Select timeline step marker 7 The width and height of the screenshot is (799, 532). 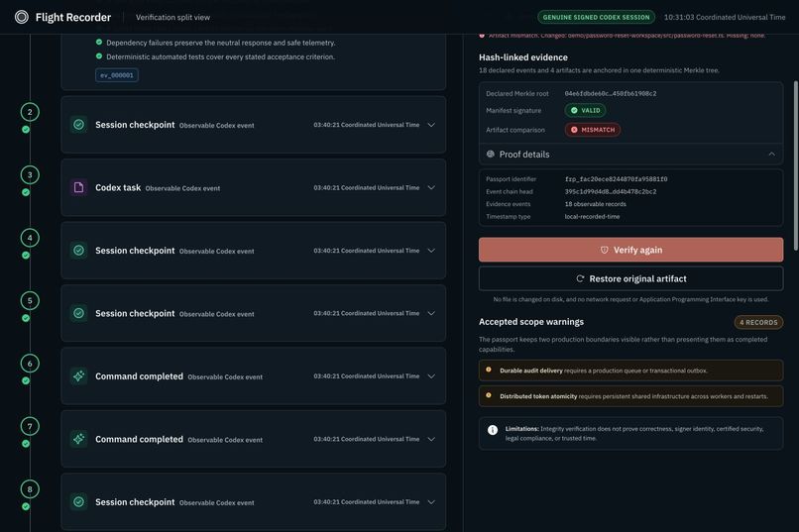30,426
